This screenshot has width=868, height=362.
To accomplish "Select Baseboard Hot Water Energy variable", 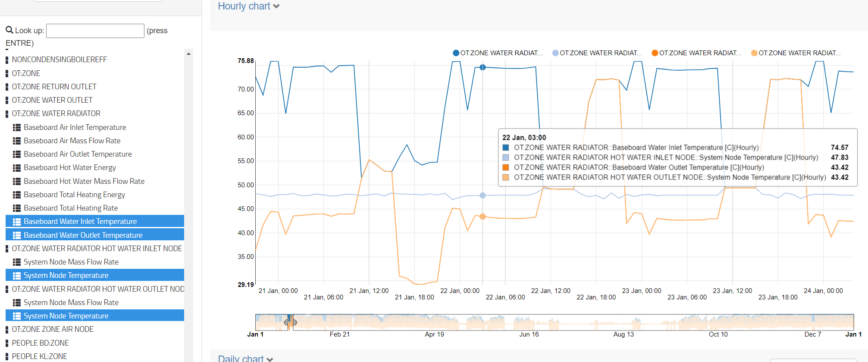I will [70, 167].
